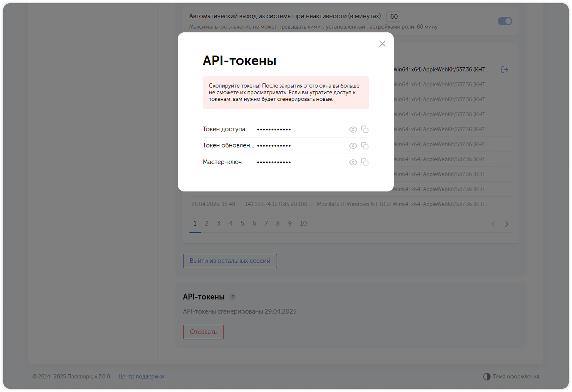The width and height of the screenshot is (572, 392).
Task: Click the previous page chevron
Action: pos(493,224)
